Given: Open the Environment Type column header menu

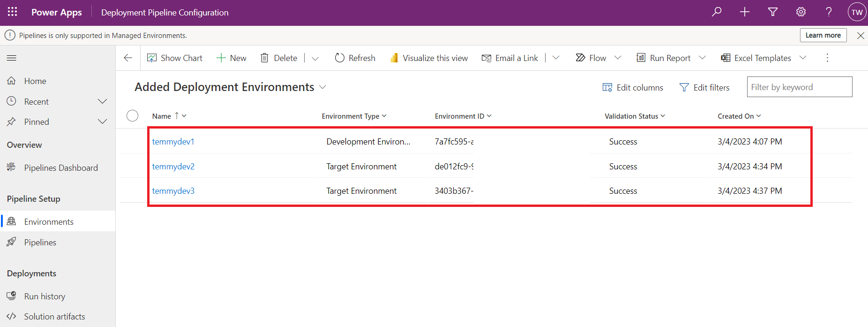Looking at the screenshot, I should [x=354, y=116].
